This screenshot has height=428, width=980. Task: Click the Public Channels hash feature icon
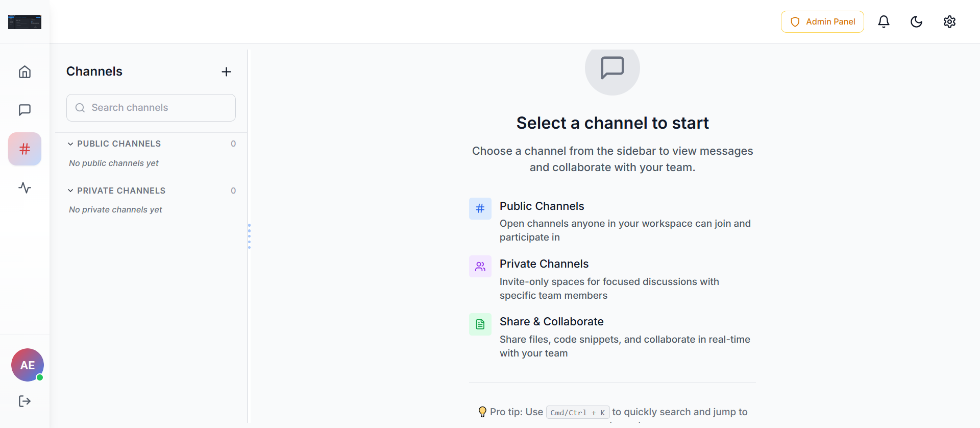480,208
